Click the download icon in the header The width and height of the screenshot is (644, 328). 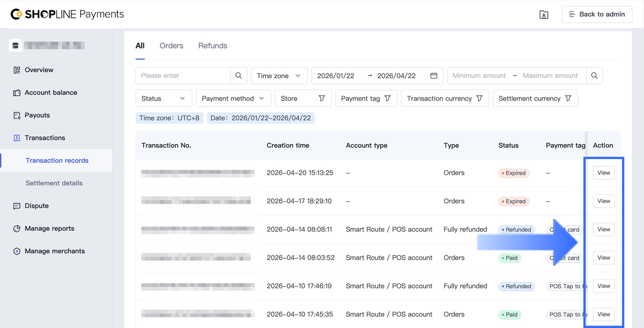544,14
